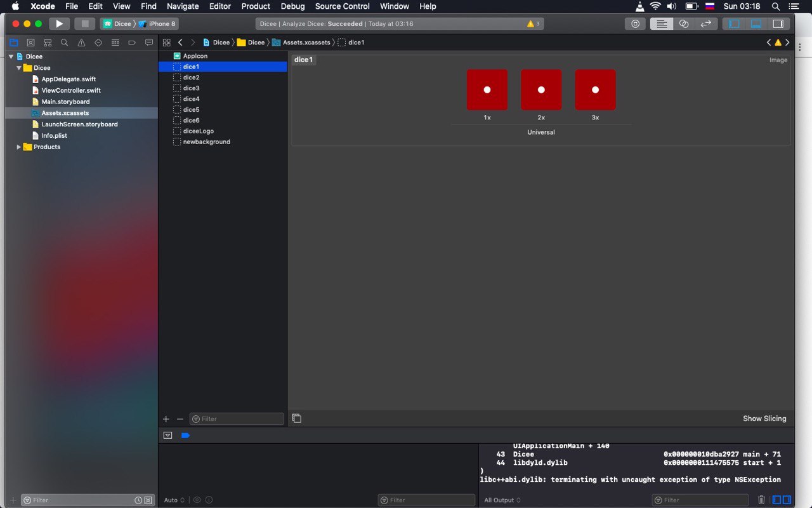Viewport: 812px width, 508px height.
Task: Hide the debug area console toggle
Action: [167, 436]
